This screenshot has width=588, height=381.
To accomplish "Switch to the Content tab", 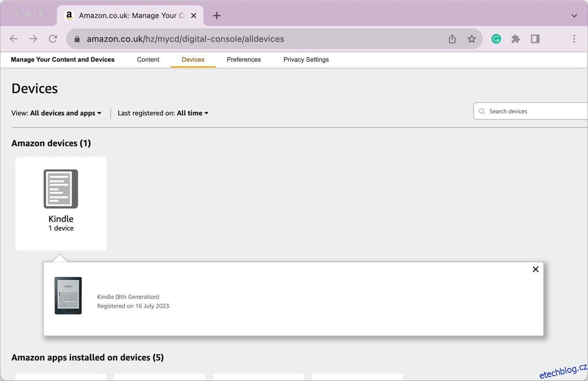I will pyautogui.click(x=148, y=60).
